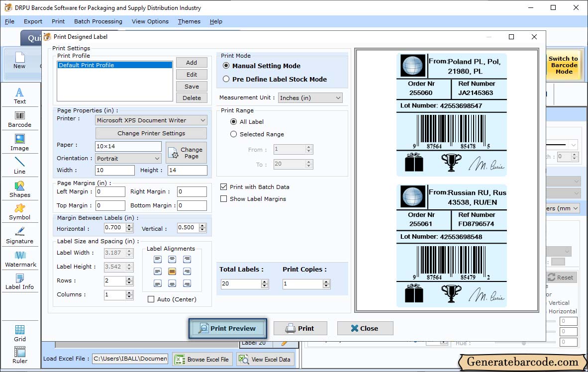This screenshot has width=588, height=372.
Task: Select the Text tool in sidebar
Action: (19, 95)
